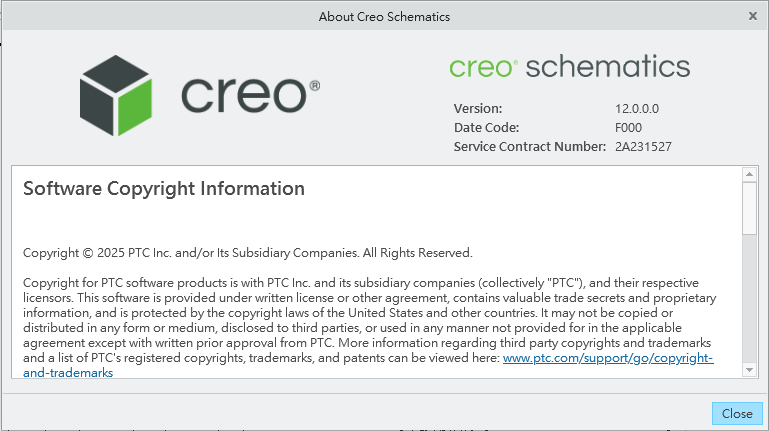
Task: Open the ptc.com copyright-and-trademarks link
Action: coord(608,358)
